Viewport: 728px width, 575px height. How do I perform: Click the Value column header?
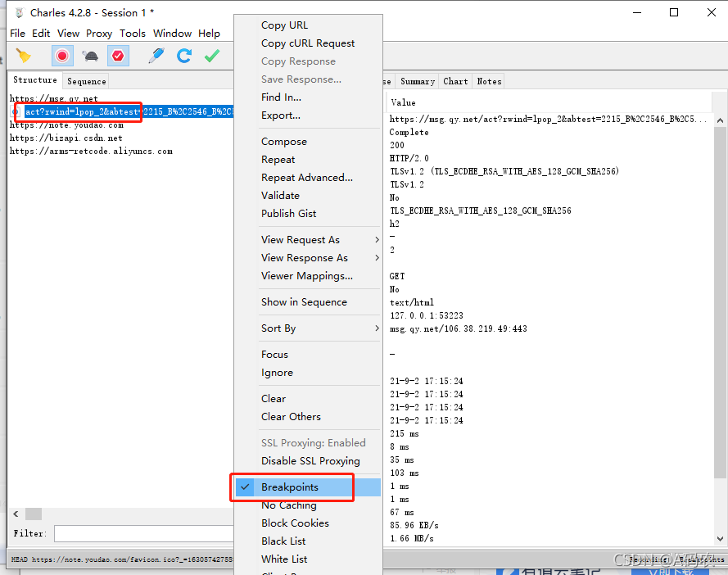[x=549, y=102]
